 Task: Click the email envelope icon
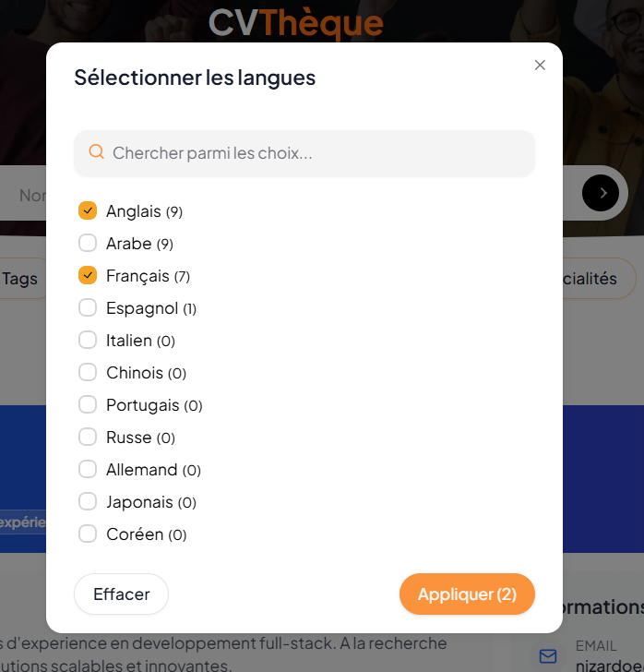point(548,655)
